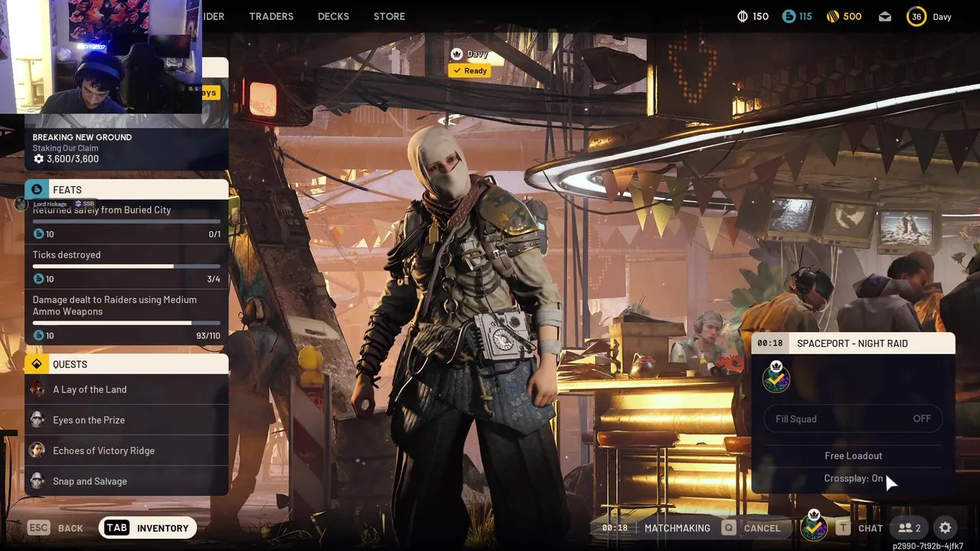The height and width of the screenshot is (551, 980).
Task: Open the A Lay of the Land quest
Action: pyautogui.click(x=126, y=390)
